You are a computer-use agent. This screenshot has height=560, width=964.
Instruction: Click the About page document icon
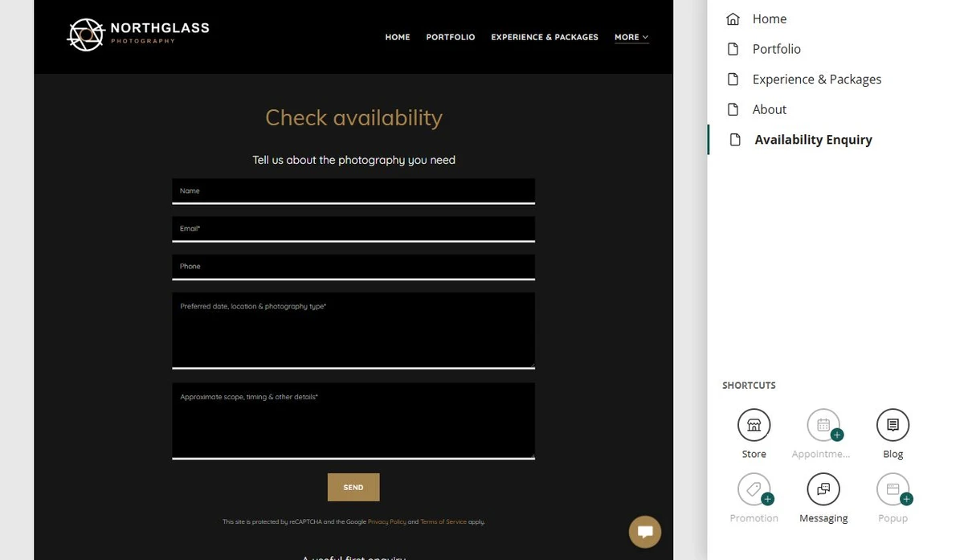(x=733, y=109)
